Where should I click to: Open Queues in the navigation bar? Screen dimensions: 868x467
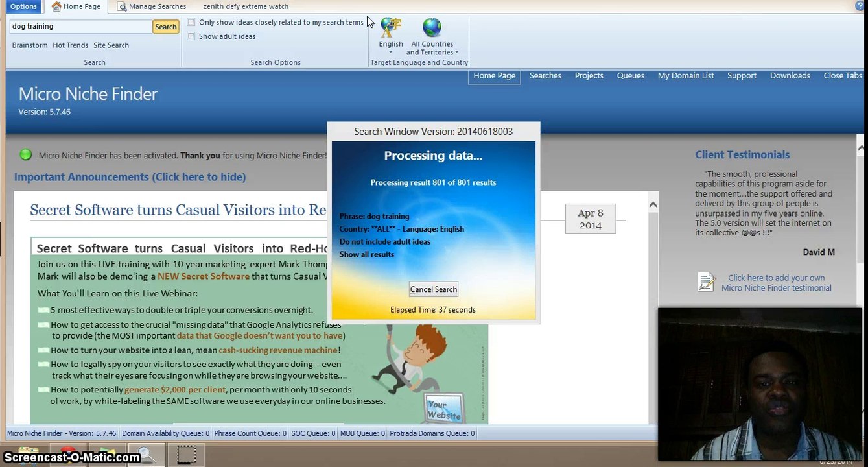(x=630, y=76)
